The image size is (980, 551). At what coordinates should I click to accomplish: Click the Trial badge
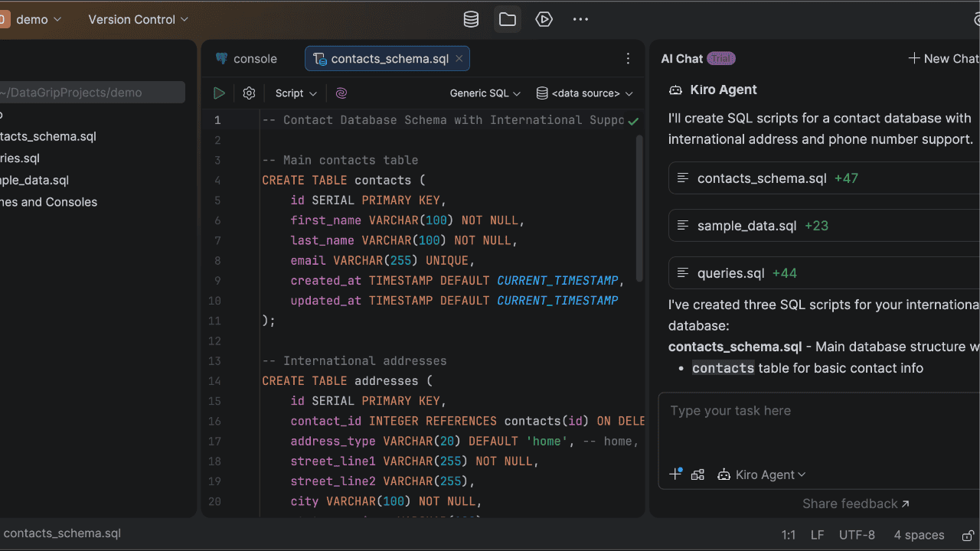[x=721, y=58]
